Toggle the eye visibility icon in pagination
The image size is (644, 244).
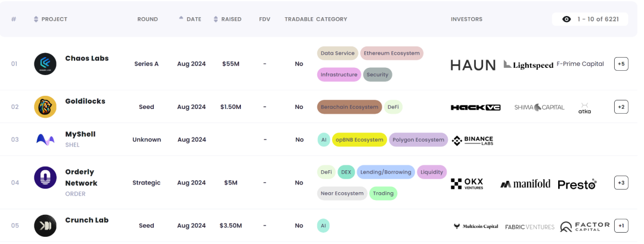[x=566, y=19]
